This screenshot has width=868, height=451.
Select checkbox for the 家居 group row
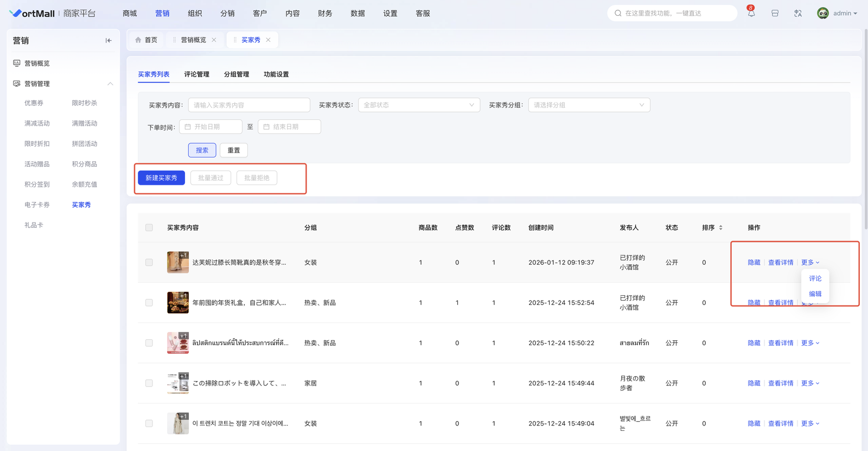click(x=149, y=383)
